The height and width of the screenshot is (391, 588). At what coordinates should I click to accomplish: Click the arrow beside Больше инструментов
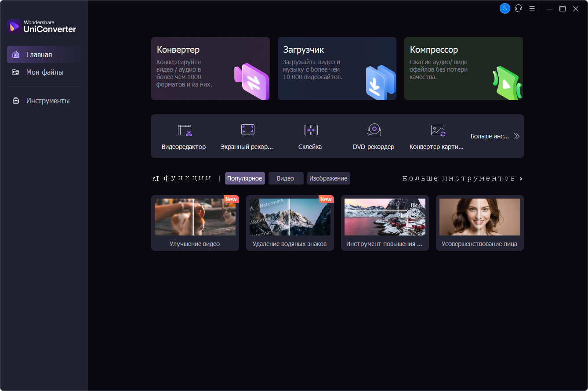tap(521, 179)
